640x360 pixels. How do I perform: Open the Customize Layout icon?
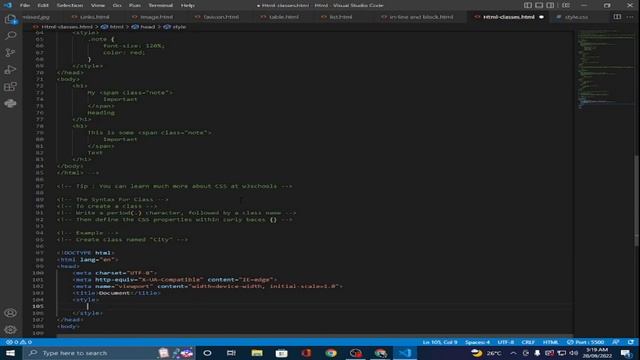click(x=566, y=5)
